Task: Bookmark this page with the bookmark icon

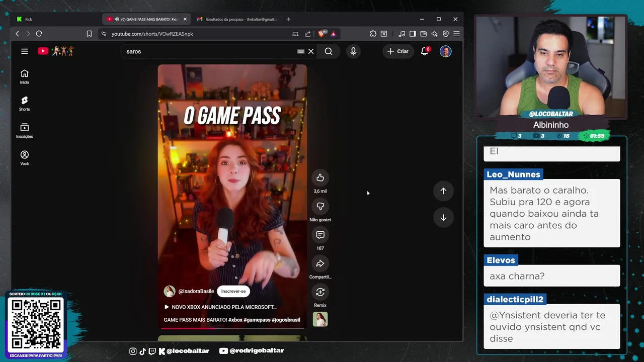Action: point(89,34)
